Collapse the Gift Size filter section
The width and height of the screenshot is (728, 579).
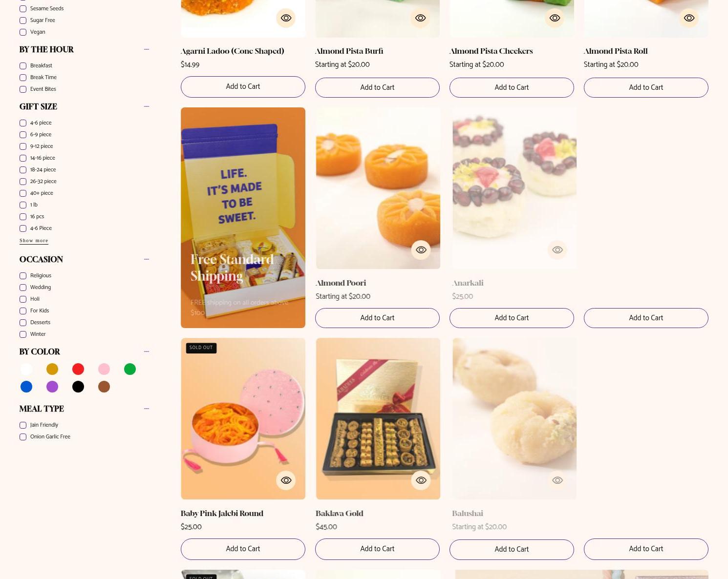(147, 106)
